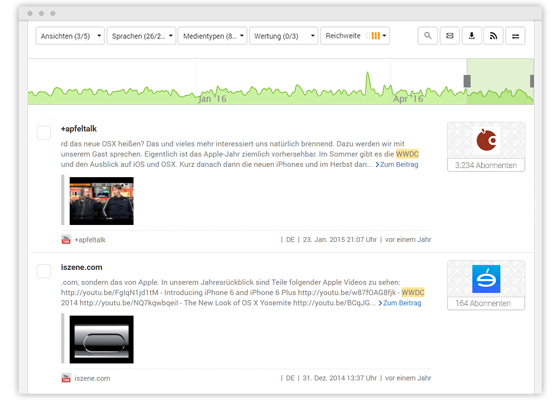Click the blue iszene.com logo
Image resolution: width=560 pixels, height=400 pixels.
(x=486, y=279)
